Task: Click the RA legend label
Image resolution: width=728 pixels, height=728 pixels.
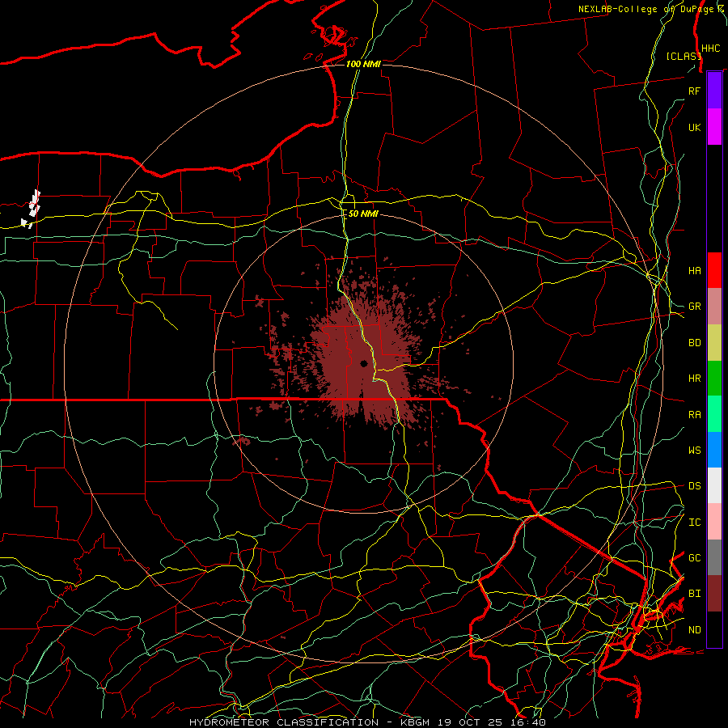Action: pyautogui.click(x=694, y=415)
